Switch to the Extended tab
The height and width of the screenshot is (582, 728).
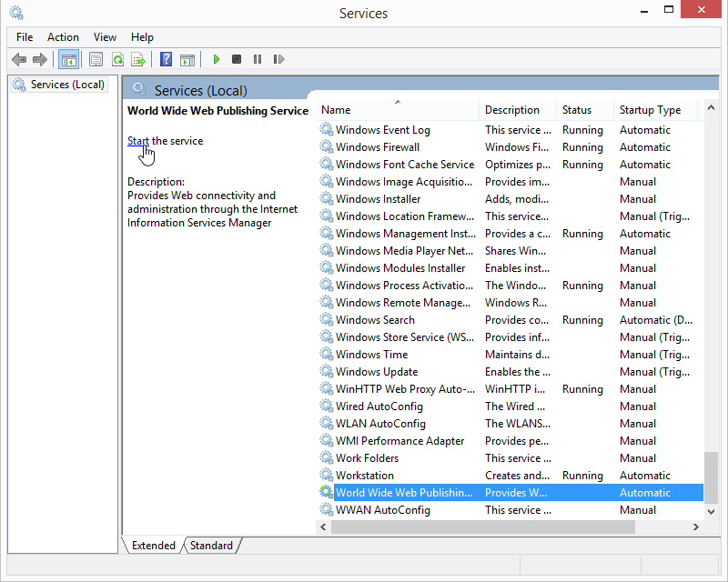point(154,546)
